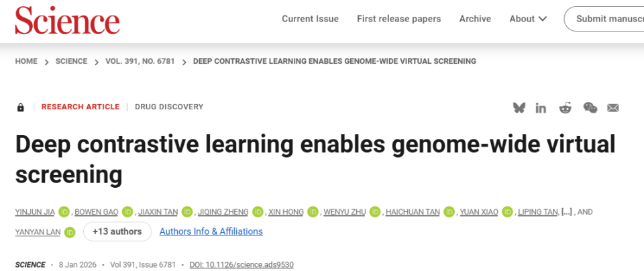Expand hidden authors via ellipsis
Image resolution: width=644 pixels, height=271 pixels.
[567, 212]
